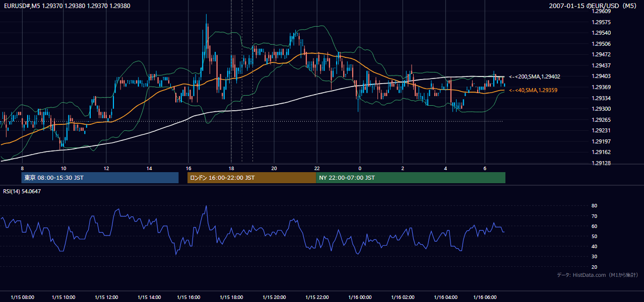Click price axis value 1.29403

pos(601,76)
